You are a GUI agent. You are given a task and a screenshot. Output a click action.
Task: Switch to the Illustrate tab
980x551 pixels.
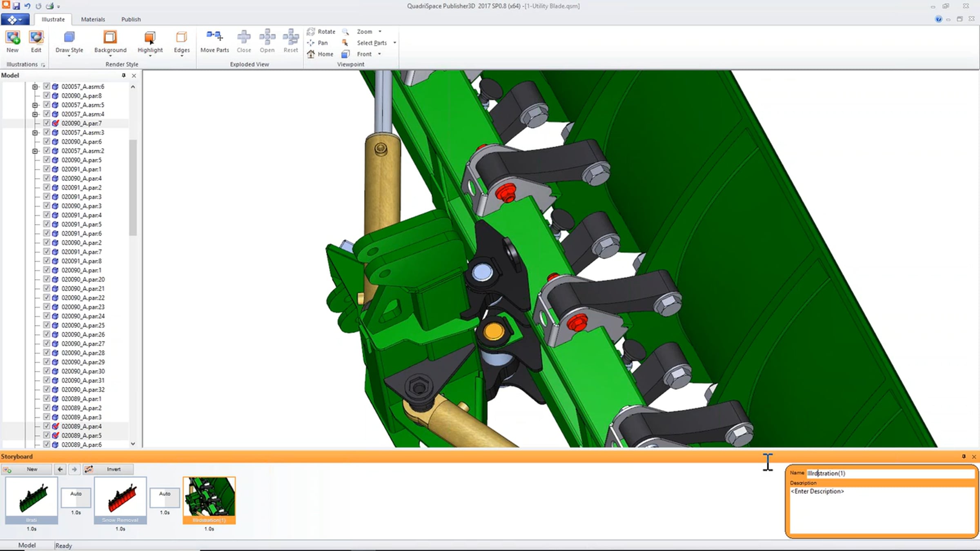click(53, 19)
